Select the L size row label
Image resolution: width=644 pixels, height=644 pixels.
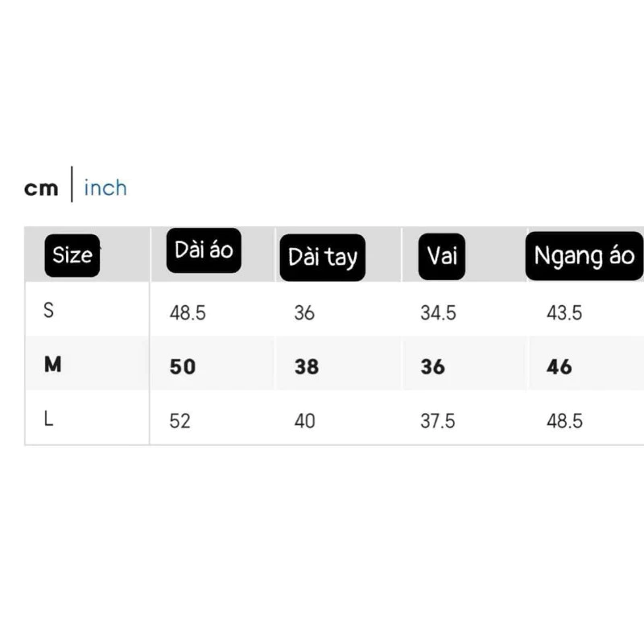tap(49, 419)
